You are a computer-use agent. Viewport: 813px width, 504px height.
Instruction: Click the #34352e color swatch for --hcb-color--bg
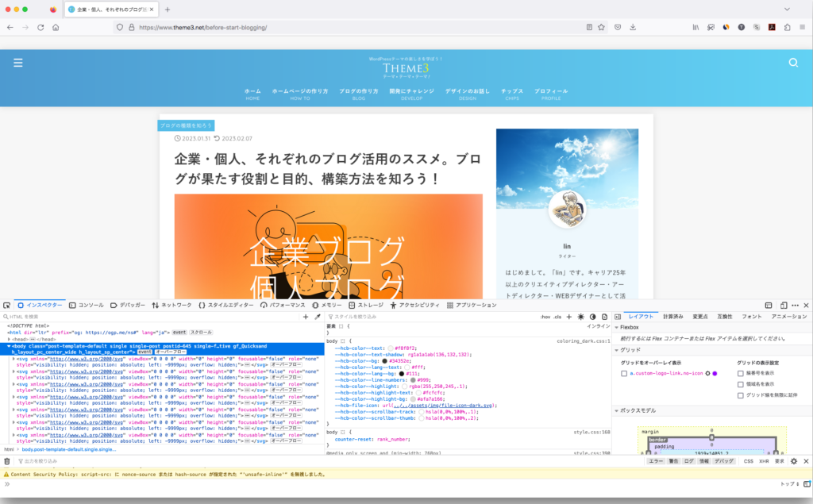click(x=385, y=361)
